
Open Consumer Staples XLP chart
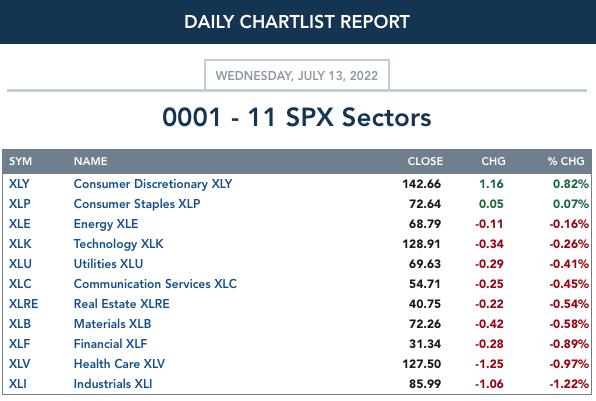pos(137,204)
